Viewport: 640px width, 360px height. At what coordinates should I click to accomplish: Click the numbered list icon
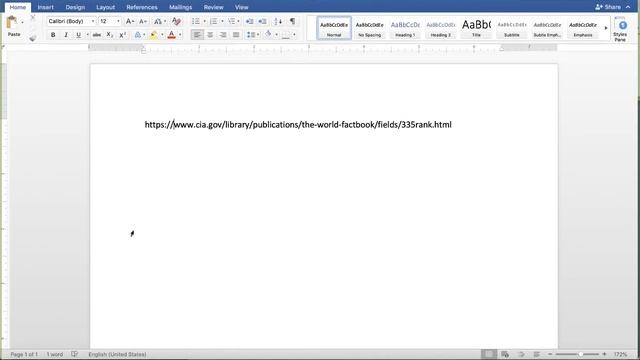pyautogui.click(x=213, y=21)
